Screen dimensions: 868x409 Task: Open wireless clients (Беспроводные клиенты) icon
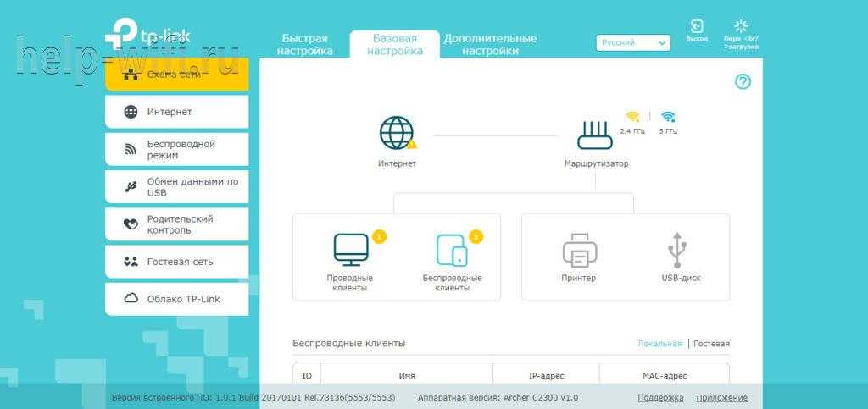tap(452, 250)
